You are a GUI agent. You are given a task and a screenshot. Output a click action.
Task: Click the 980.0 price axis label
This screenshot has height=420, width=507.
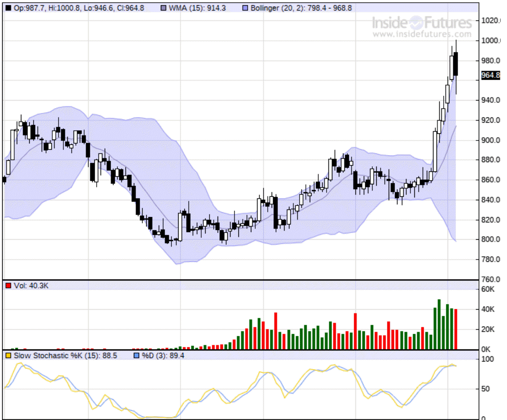[x=491, y=60]
